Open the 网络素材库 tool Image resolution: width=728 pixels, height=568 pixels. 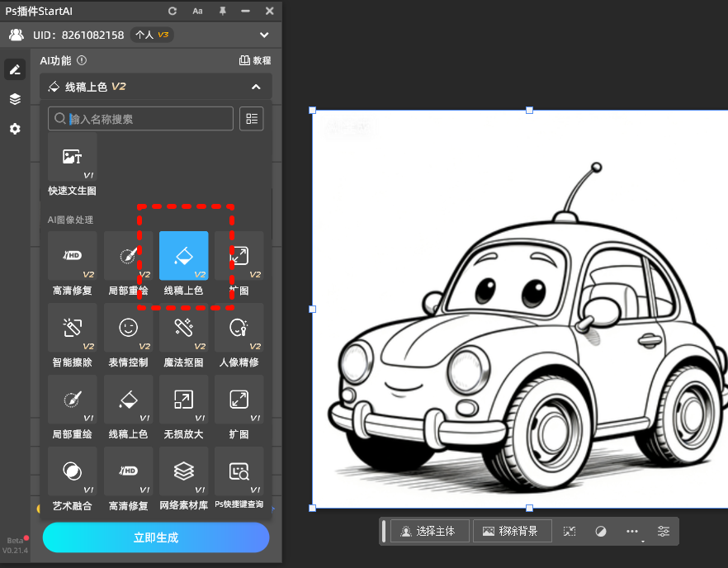[183, 471]
